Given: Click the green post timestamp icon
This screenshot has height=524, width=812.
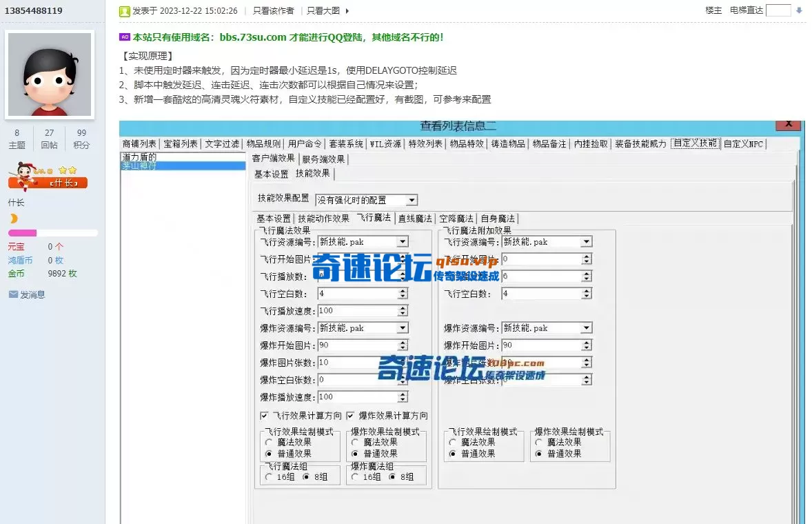Looking at the screenshot, I should click(124, 10).
